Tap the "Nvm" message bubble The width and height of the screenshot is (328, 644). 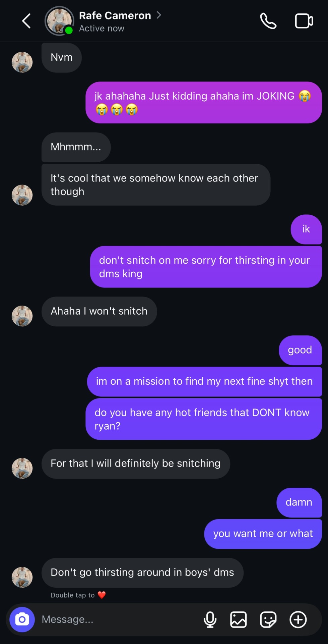pos(62,57)
